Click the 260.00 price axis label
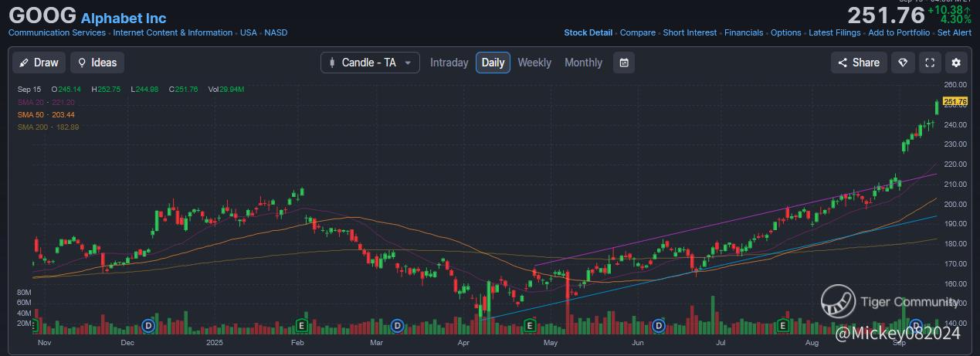Screen dimensions: 980x356 click(955, 85)
